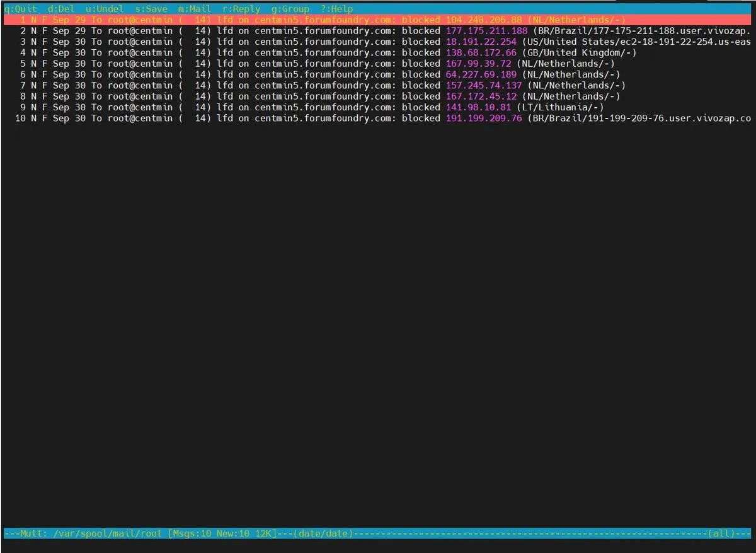Select message 1 blocking 104.248.206.88
This screenshot has width=756, height=553.
(x=378, y=20)
